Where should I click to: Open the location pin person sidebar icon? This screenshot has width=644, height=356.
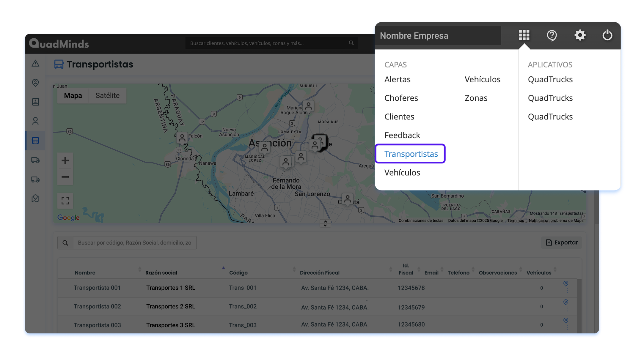[x=35, y=83]
